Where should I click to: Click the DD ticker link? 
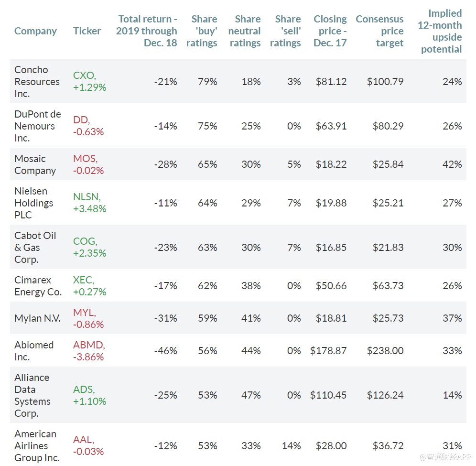point(81,120)
